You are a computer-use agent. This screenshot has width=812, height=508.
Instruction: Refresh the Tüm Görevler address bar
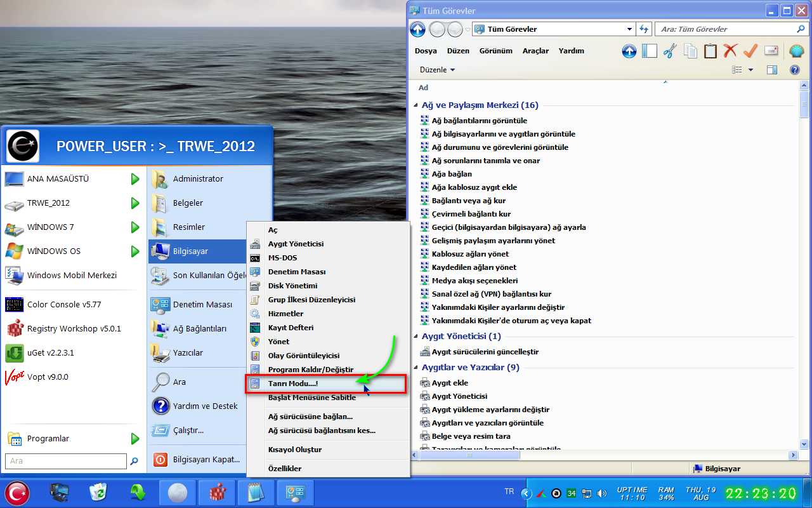click(645, 29)
